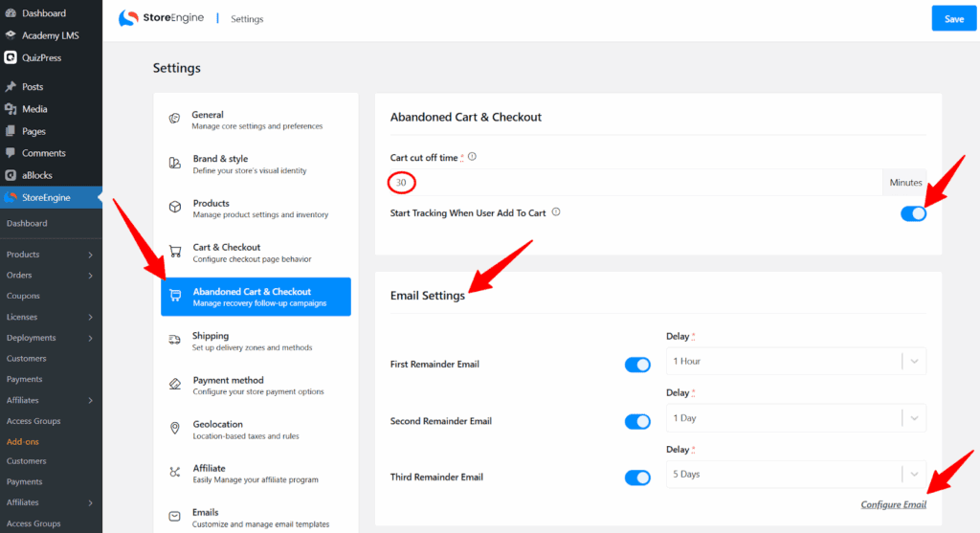Click the Cart & Checkout cart icon
The image size is (980, 533).
click(175, 252)
